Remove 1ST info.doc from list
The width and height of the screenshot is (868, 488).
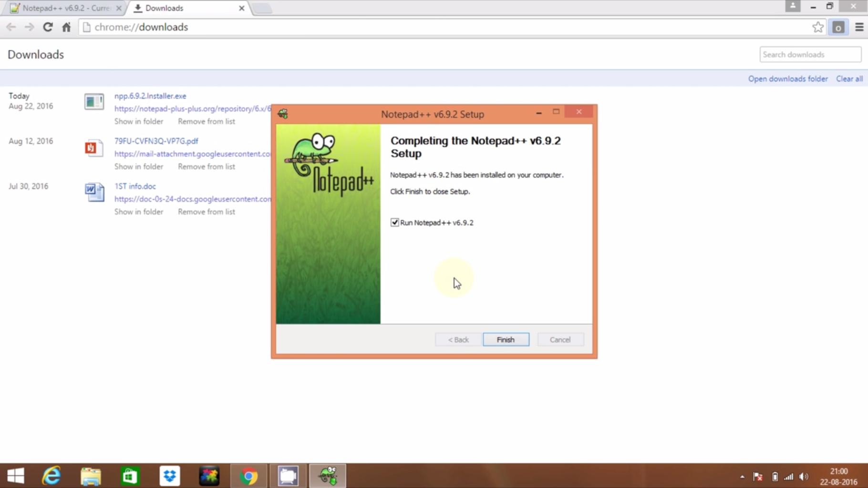[207, 212]
